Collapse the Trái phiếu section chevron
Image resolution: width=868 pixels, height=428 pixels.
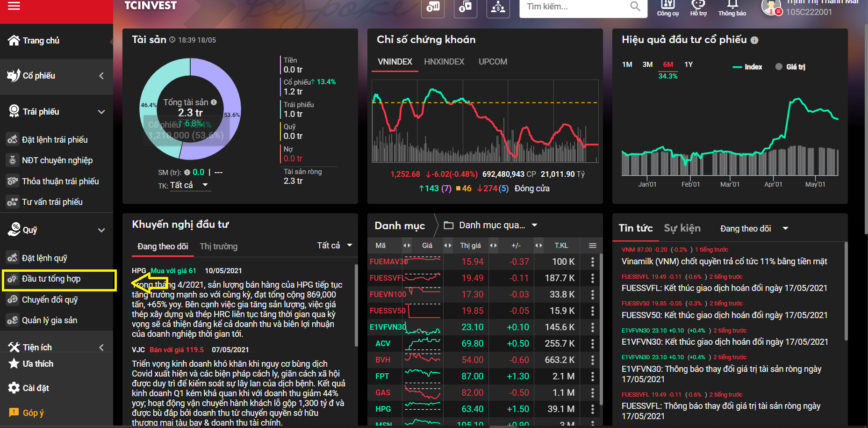[x=101, y=112]
